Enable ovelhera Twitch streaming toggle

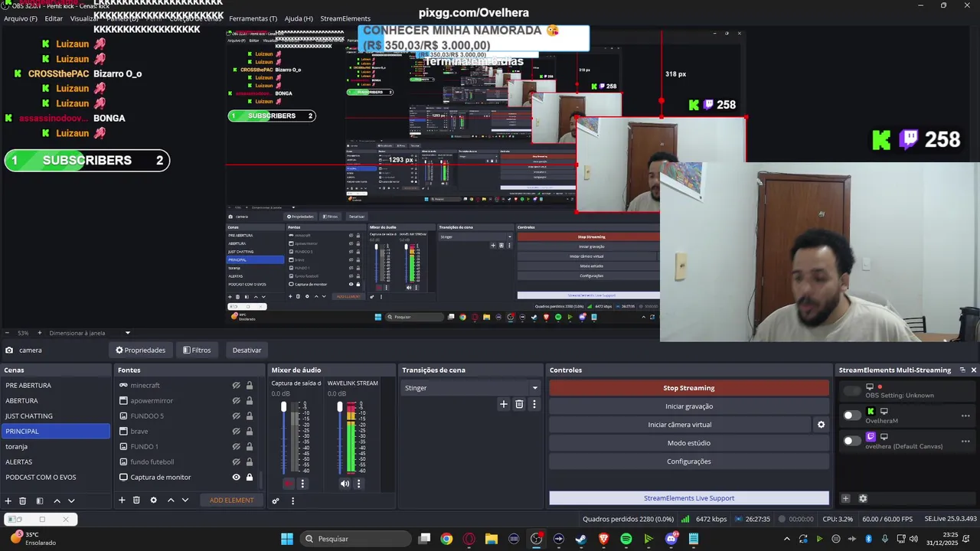click(851, 441)
